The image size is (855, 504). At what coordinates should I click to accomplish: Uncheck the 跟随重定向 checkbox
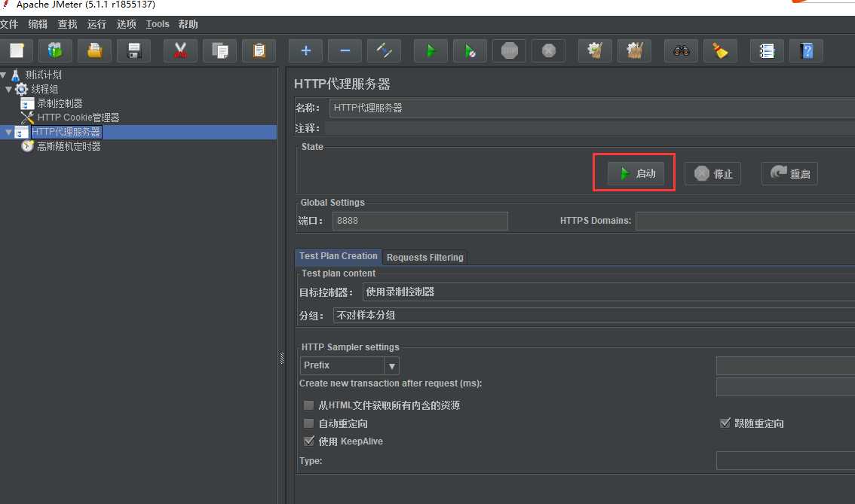(x=725, y=423)
